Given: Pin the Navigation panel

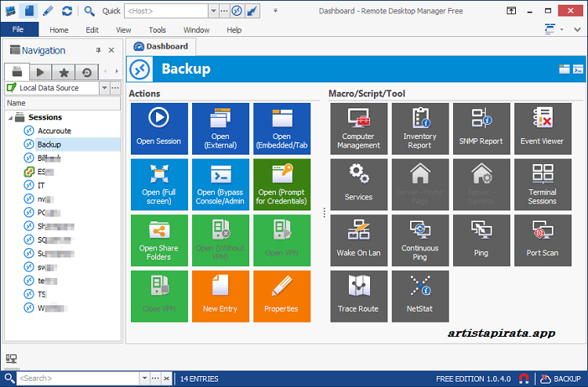Looking at the screenshot, I should [x=98, y=50].
